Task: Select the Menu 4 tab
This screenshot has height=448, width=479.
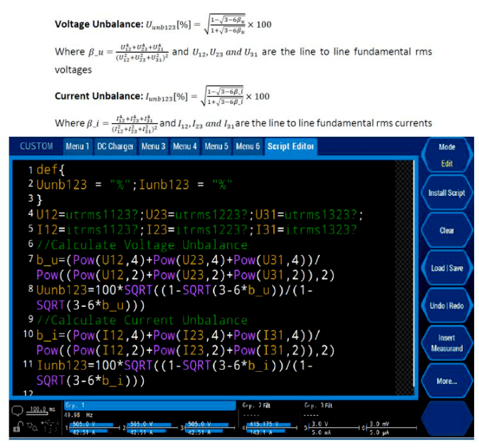Action: [184, 146]
